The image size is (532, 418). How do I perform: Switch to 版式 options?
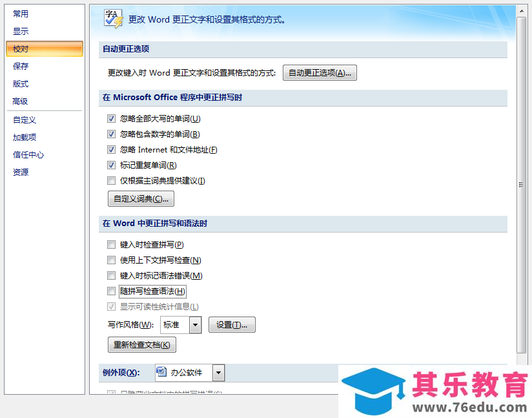[21, 83]
